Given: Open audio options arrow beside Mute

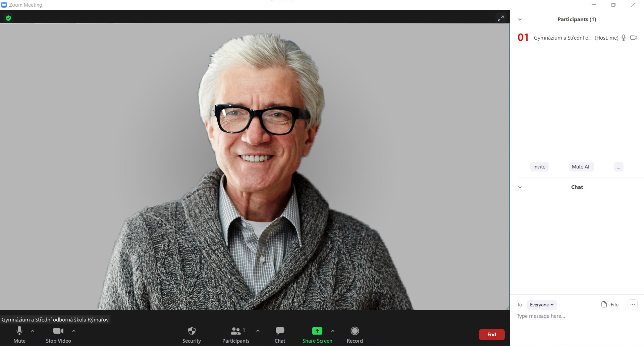Looking at the screenshot, I should [x=33, y=331].
